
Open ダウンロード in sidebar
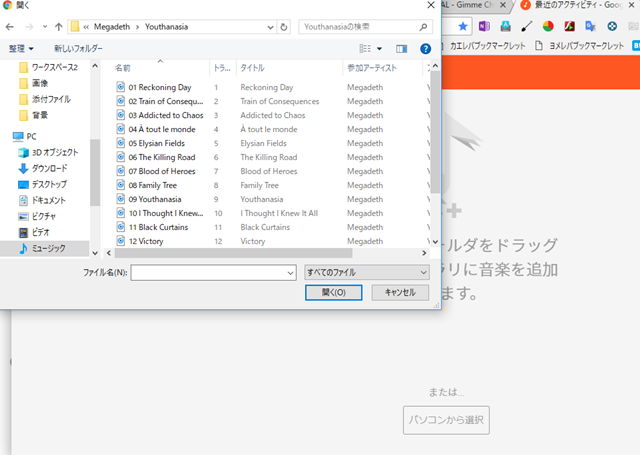(x=43, y=168)
